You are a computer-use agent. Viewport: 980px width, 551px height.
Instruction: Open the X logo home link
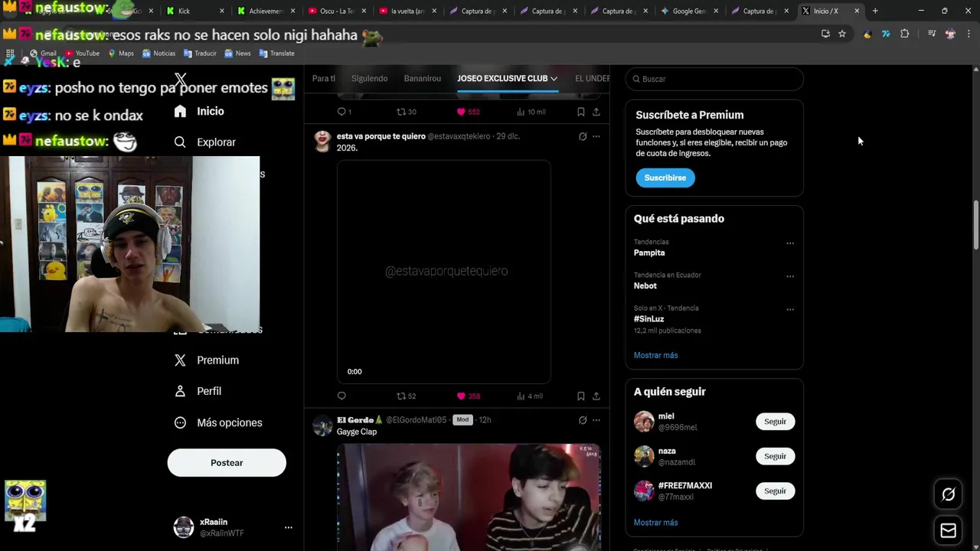pos(180,79)
